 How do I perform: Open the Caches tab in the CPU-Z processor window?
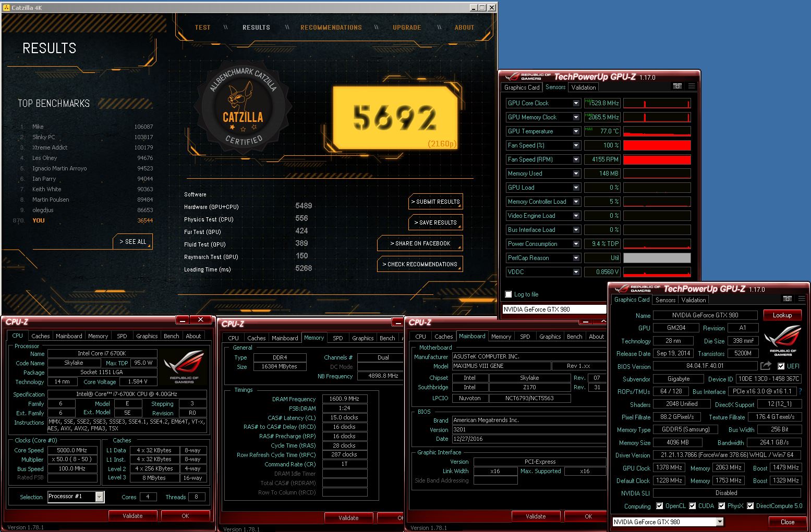coord(41,336)
